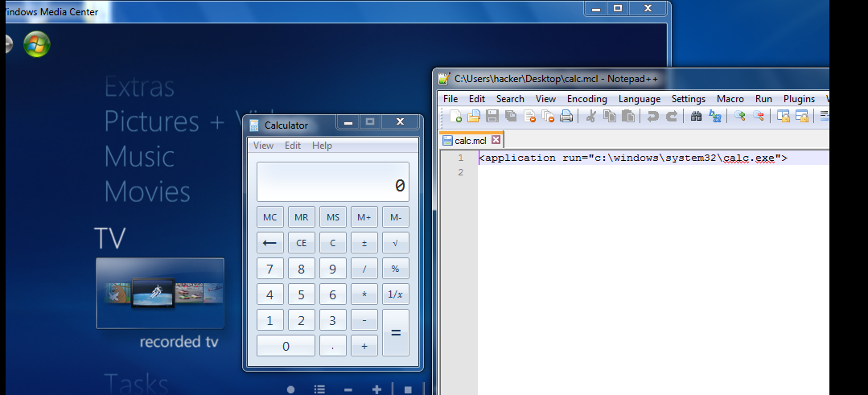Click the Close All icon in Notepad++ toolbar

tap(548, 116)
